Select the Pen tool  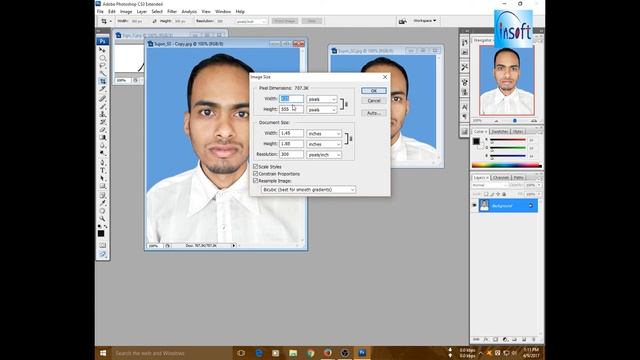[102, 162]
